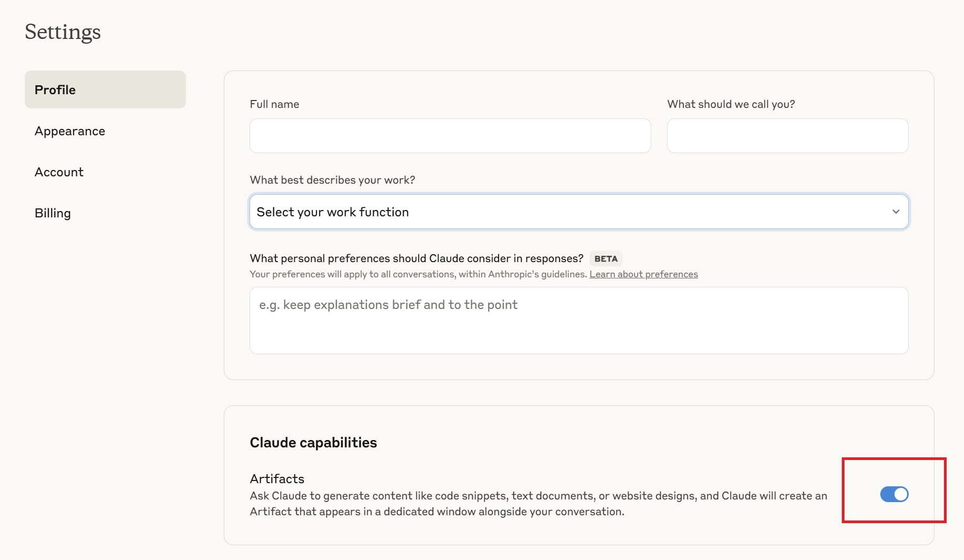This screenshot has height=560, width=964.
Task: Click the 'Full name' field label
Action: click(274, 104)
